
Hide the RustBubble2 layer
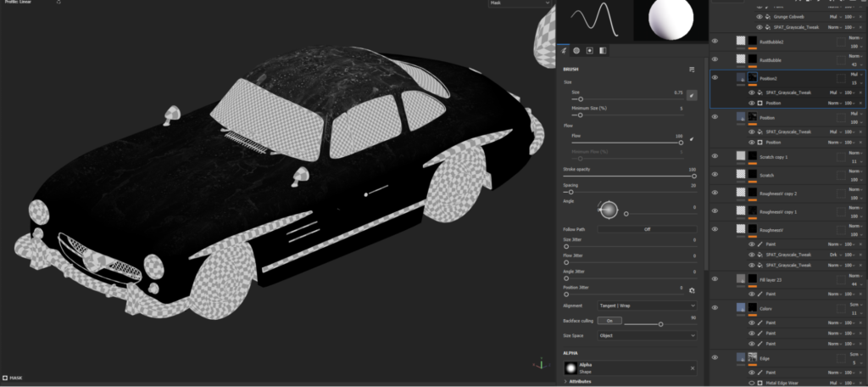click(715, 41)
